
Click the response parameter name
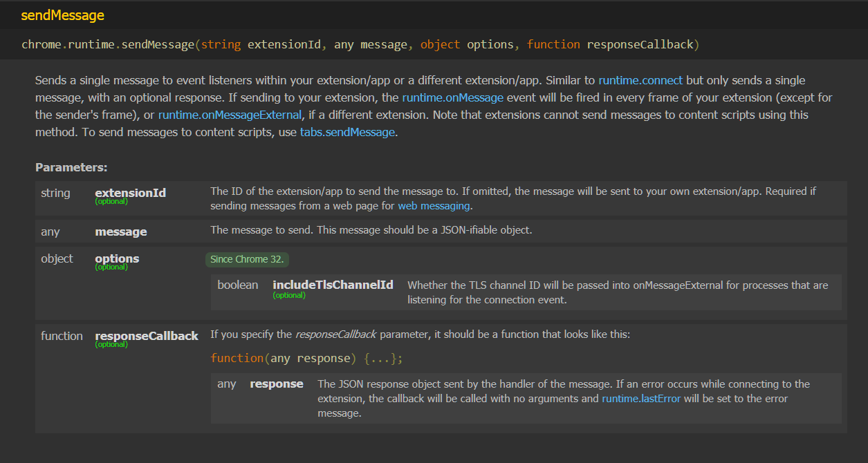276,384
